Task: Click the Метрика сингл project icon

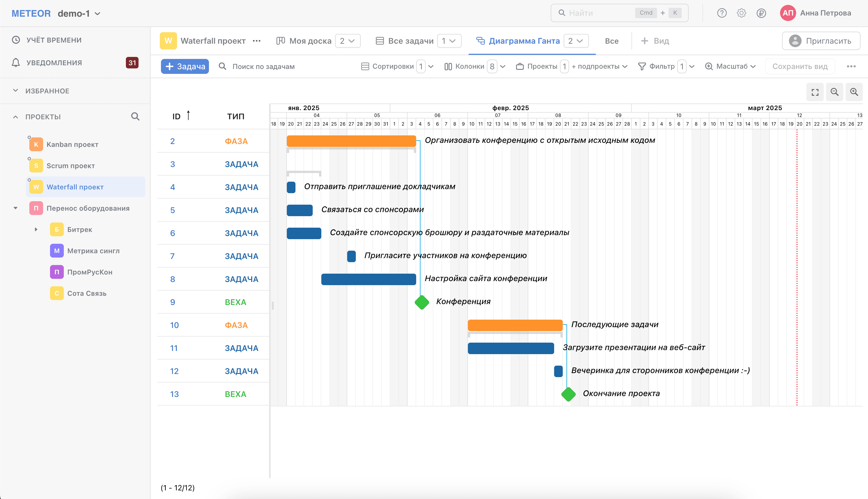Action: [x=57, y=251]
